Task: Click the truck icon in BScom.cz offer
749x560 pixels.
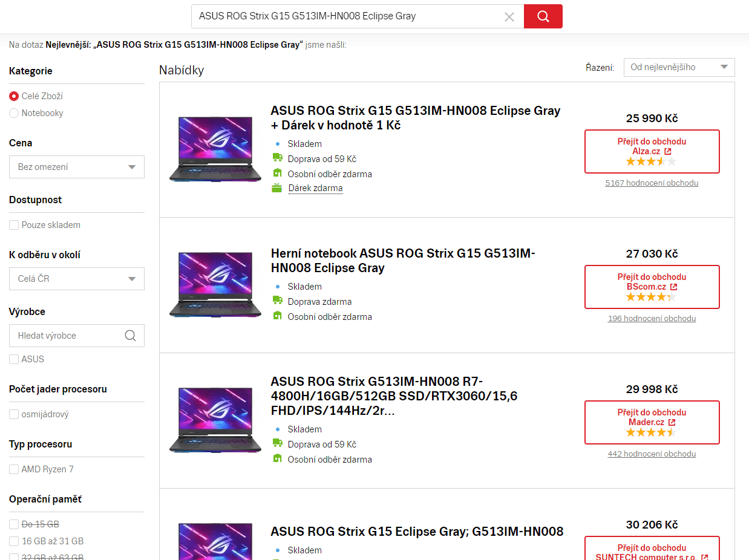Action: click(x=277, y=301)
